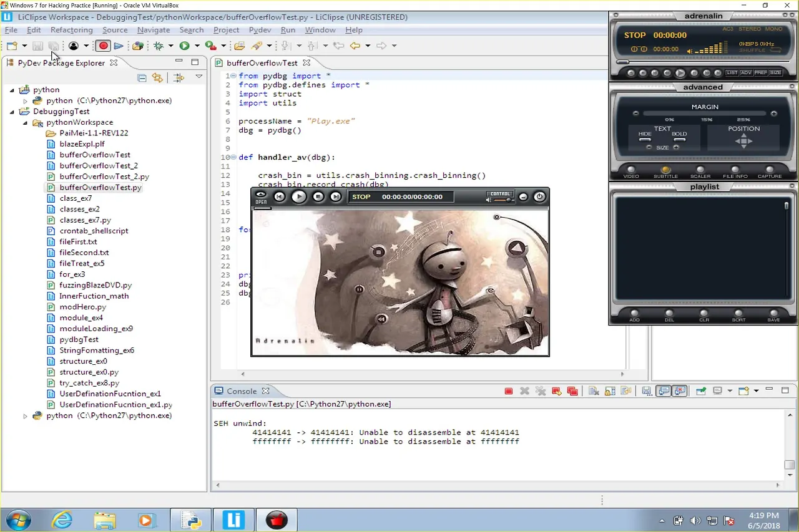799x532 pixels.
Task: Select the SUBTITLE radio in advanced panel
Action: pyautogui.click(x=665, y=169)
